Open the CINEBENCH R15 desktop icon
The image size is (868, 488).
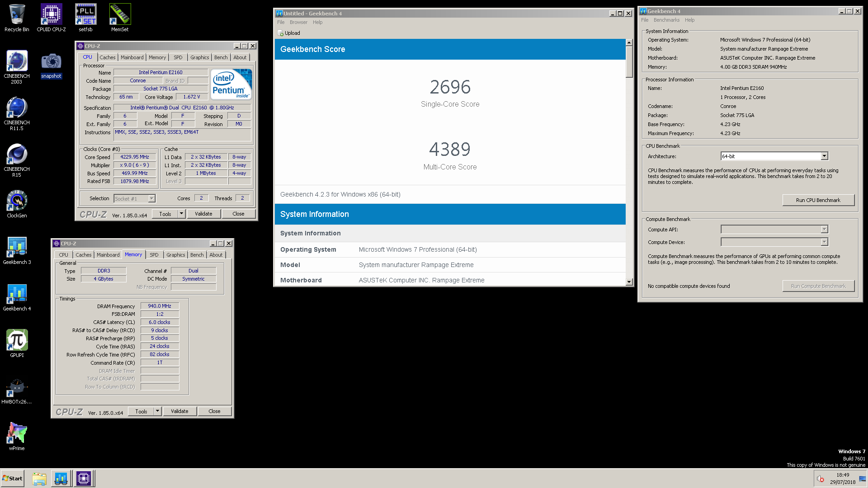click(17, 160)
